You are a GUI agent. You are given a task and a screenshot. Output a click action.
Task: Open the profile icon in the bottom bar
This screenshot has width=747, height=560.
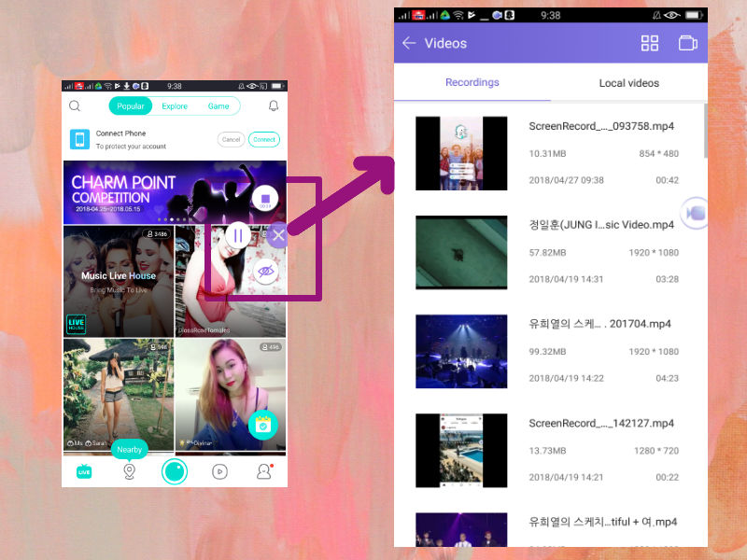[x=264, y=471]
